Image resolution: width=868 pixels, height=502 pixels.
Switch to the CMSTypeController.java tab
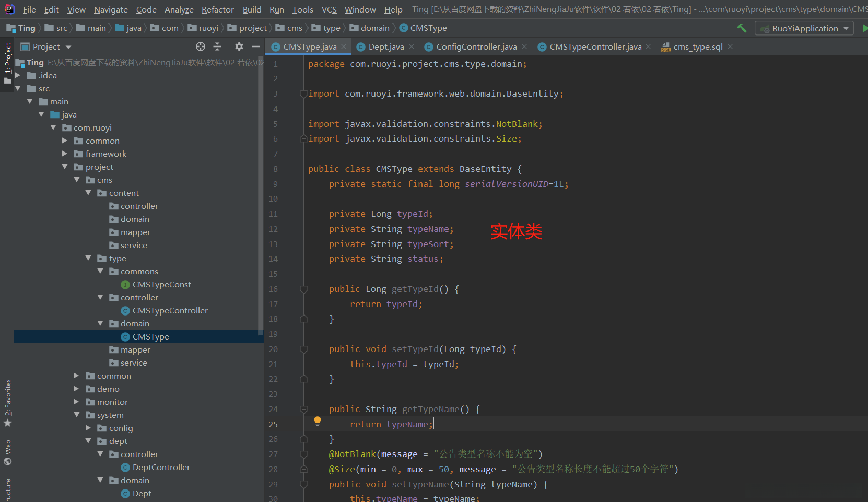coord(595,47)
